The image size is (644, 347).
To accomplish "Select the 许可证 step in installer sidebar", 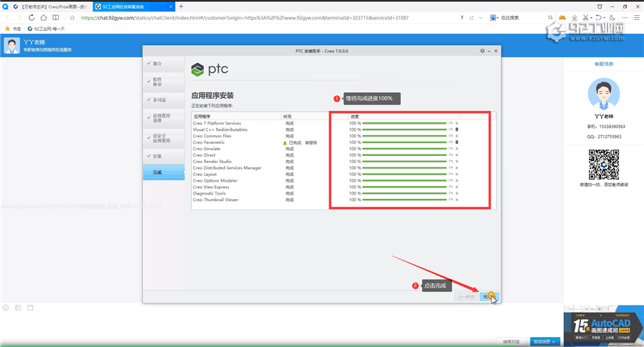I will pos(163,99).
